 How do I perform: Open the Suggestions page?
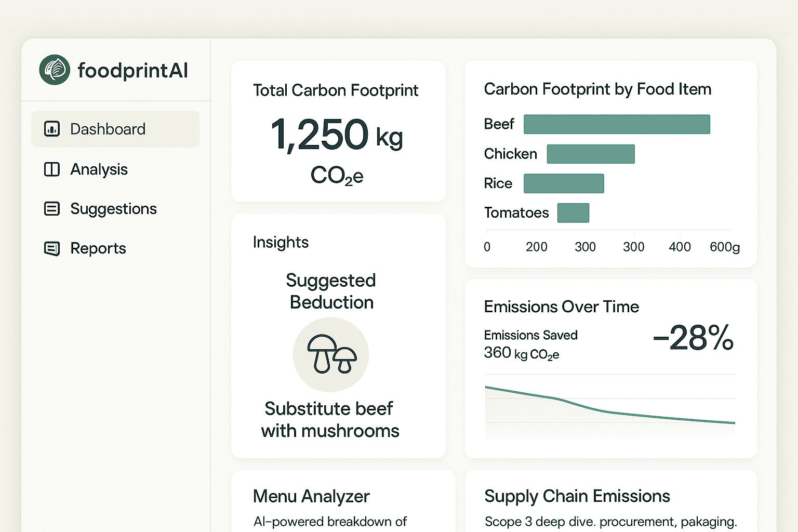(113, 209)
